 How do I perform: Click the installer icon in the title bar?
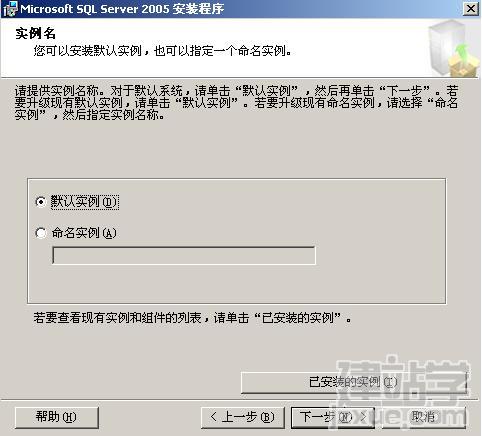[9, 9]
